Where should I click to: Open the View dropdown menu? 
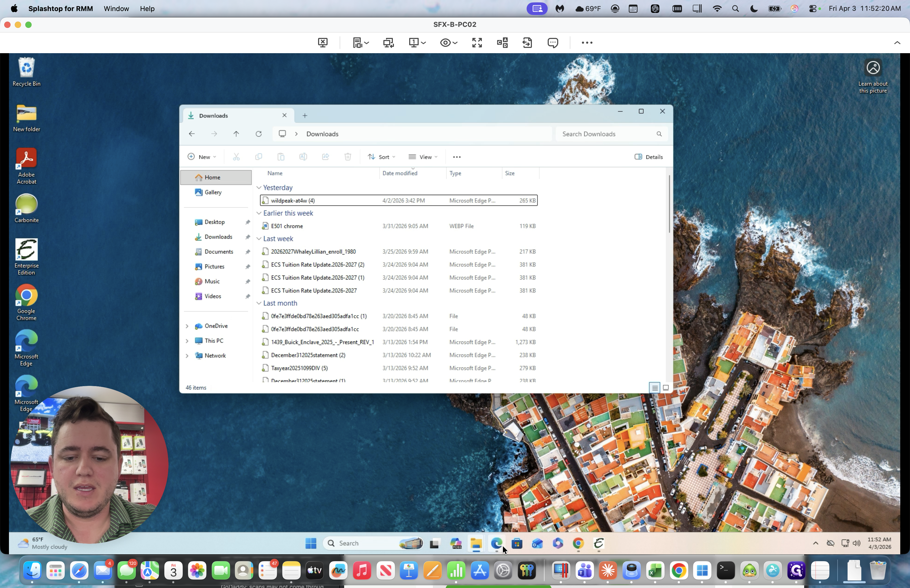coord(423,157)
